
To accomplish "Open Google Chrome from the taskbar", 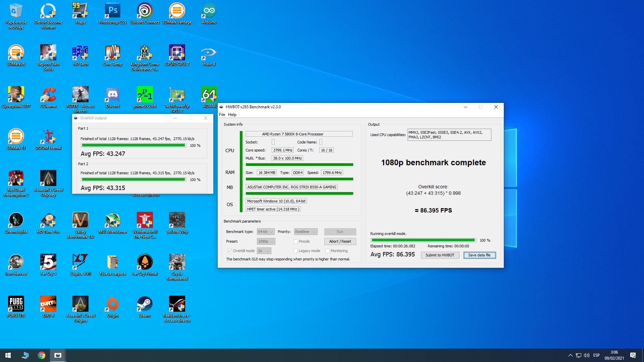I will [42, 355].
